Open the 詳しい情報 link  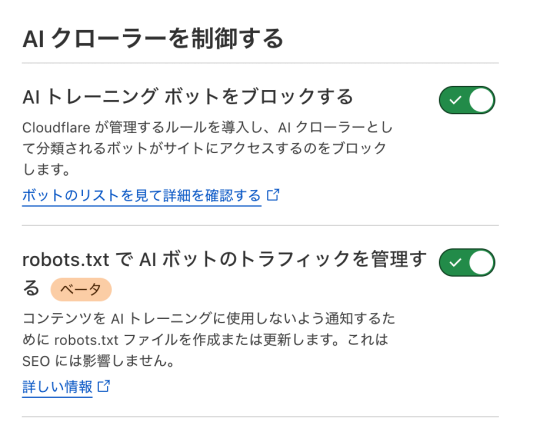[x=57, y=387]
